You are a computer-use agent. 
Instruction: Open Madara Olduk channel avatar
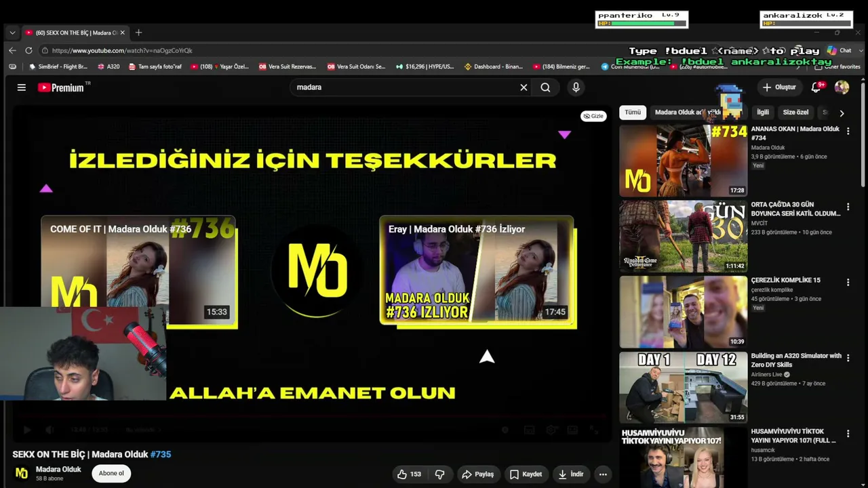[x=22, y=473]
